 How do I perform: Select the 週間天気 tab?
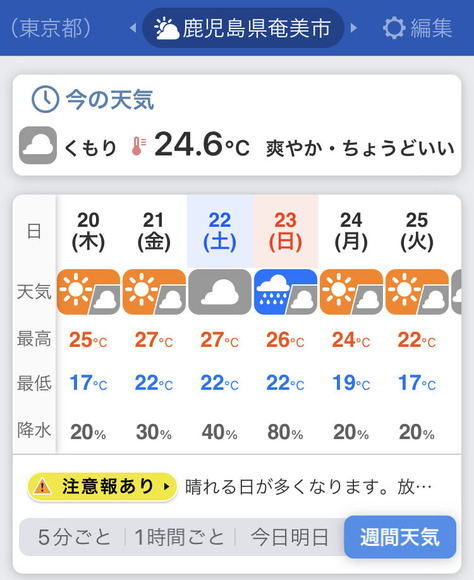coord(400,537)
